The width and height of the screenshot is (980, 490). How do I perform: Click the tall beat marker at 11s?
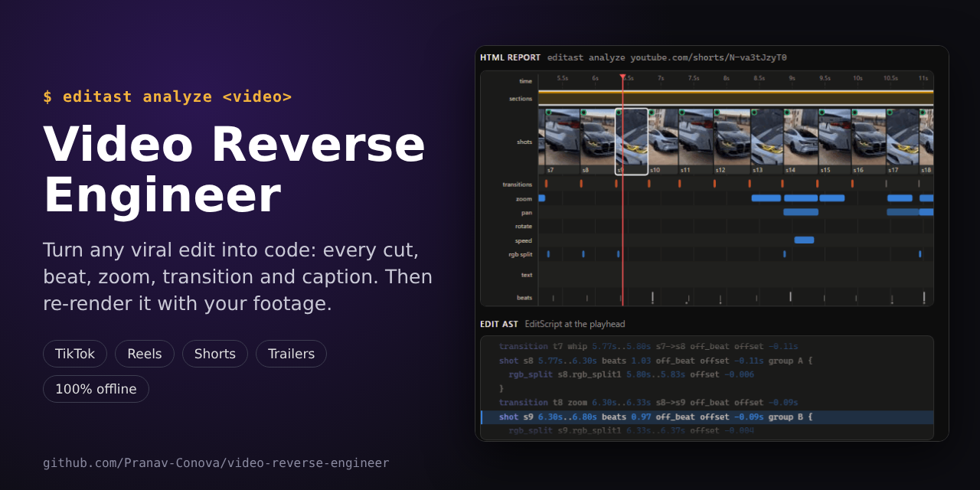924,296
